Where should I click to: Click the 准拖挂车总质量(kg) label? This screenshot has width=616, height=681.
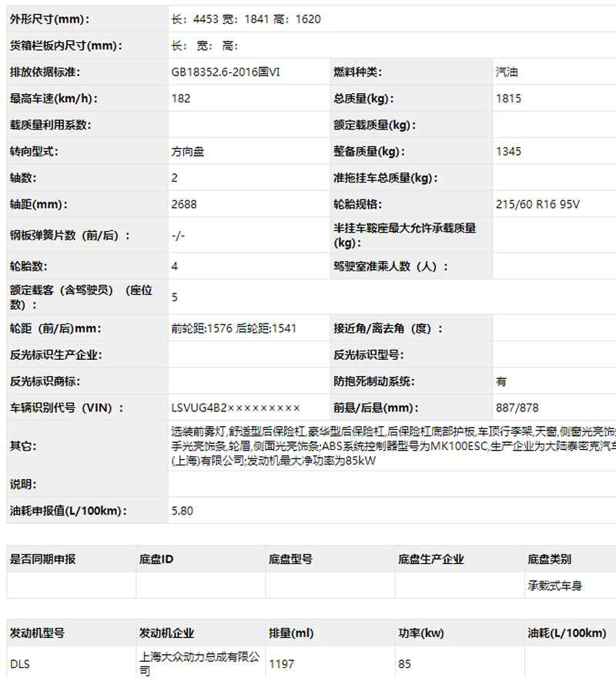386,178
